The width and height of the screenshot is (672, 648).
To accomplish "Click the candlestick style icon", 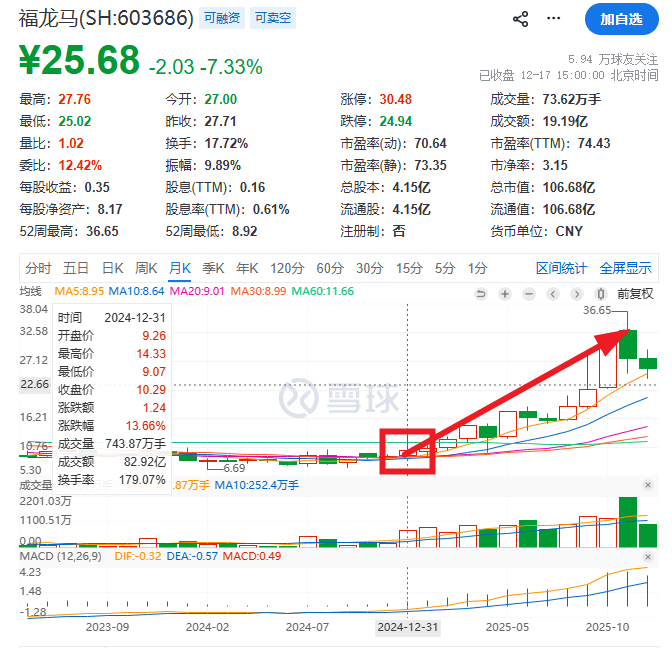I will point(600,294).
